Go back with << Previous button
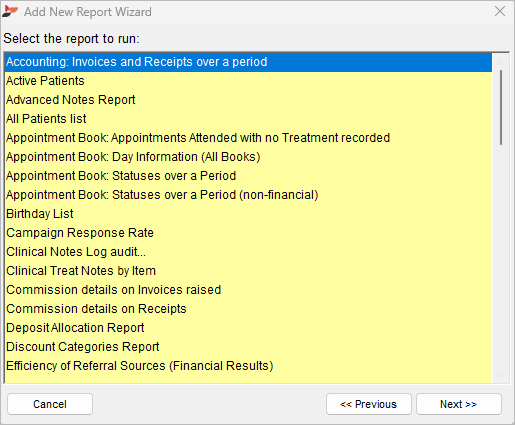 (369, 404)
